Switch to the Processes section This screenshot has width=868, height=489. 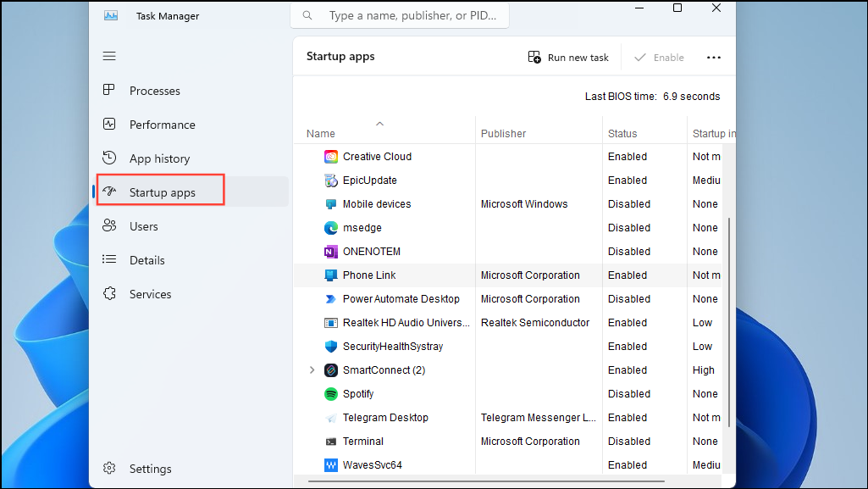point(109,91)
